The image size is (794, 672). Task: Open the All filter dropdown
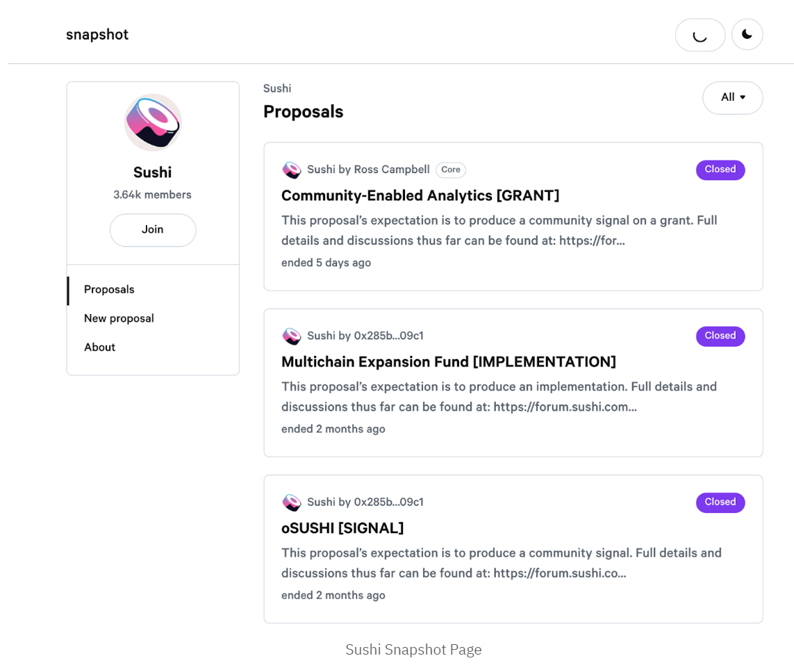click(733, 97)
